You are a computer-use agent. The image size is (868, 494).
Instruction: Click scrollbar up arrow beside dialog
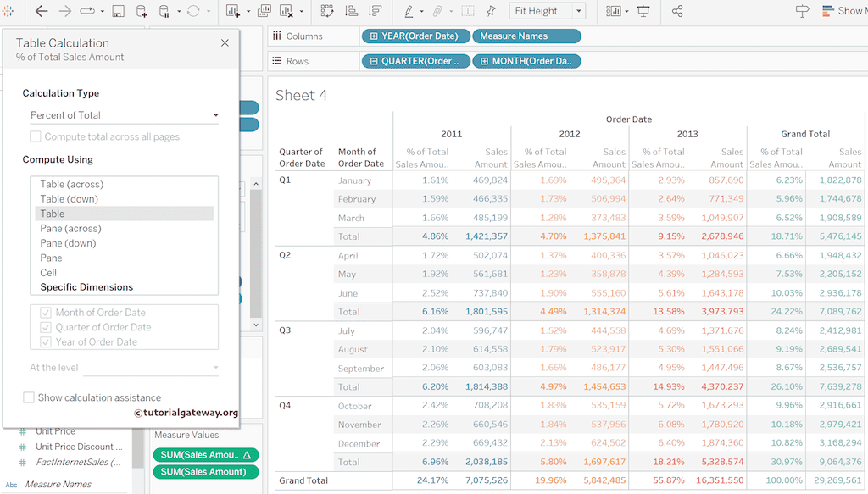(x=256, y=184)
